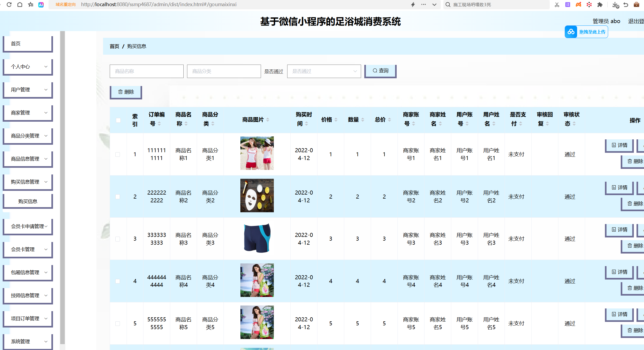This screenshot has height=350, width=644.
Task: Go to the browser home page icon
Action: click(20, 5)
